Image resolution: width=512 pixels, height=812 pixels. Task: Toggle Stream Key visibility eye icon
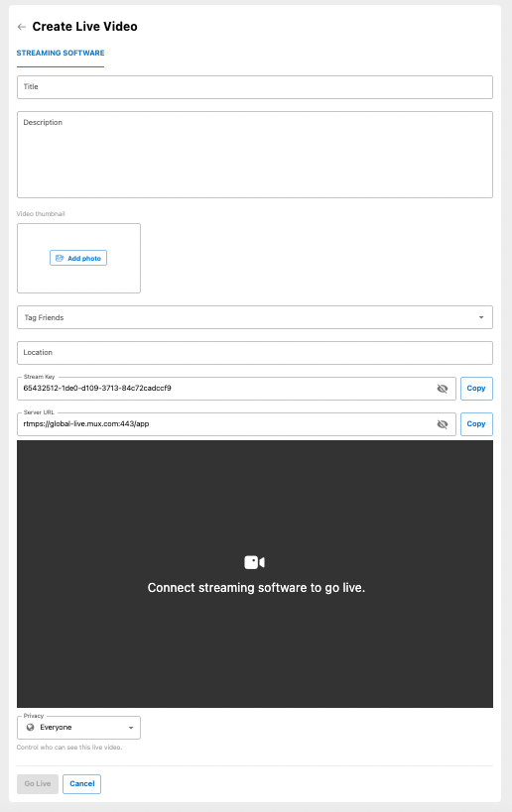click(442, 389)
